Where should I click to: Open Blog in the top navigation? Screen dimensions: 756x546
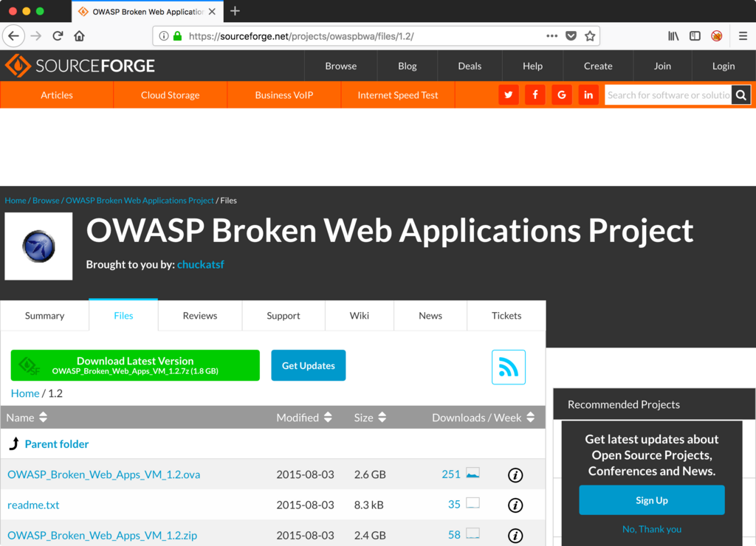click(x=408, y=66)
